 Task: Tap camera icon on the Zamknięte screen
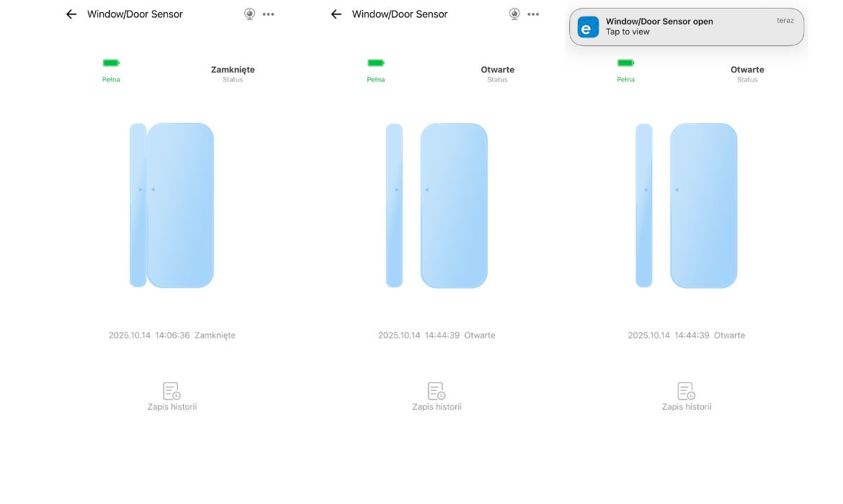(x=249, y=14)
